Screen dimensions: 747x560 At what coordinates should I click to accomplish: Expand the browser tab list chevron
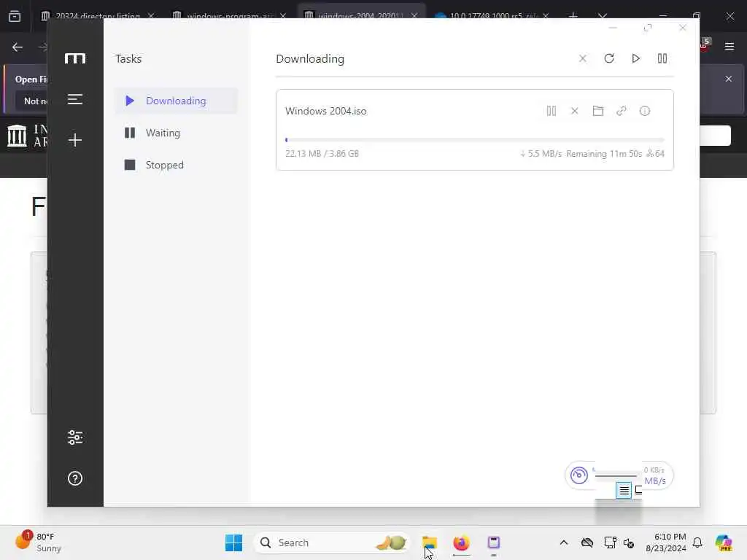(x=603, y=16)
